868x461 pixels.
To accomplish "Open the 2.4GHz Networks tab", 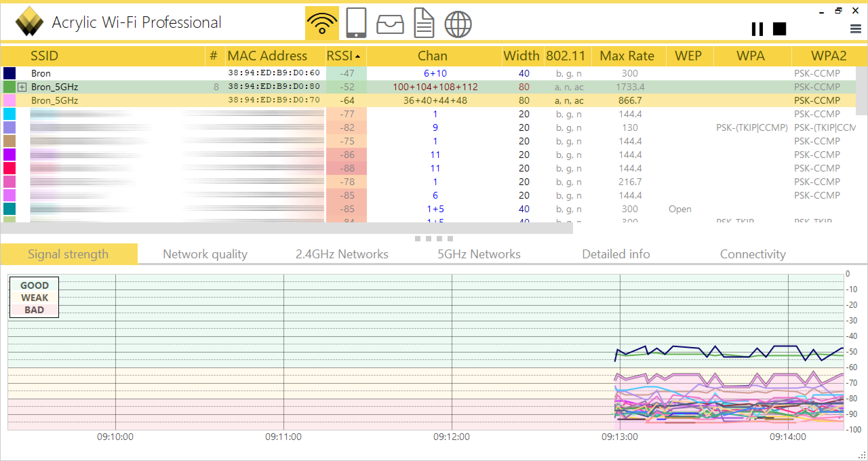I will [x=342, y=254].
